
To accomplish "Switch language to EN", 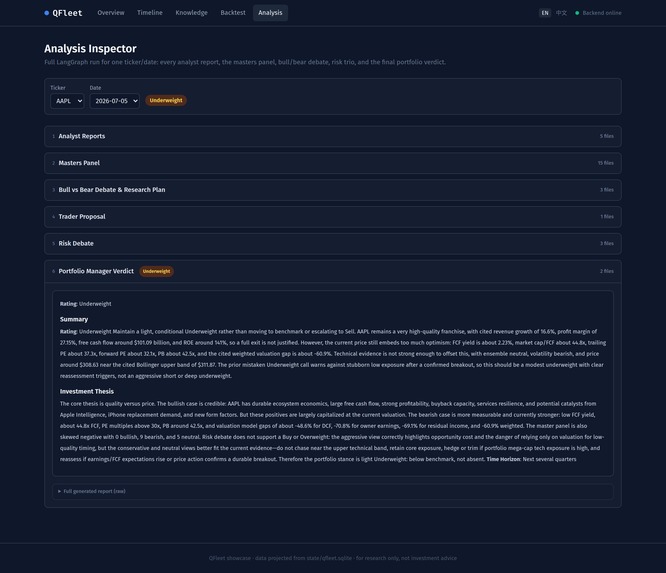I will click(545, 13).
